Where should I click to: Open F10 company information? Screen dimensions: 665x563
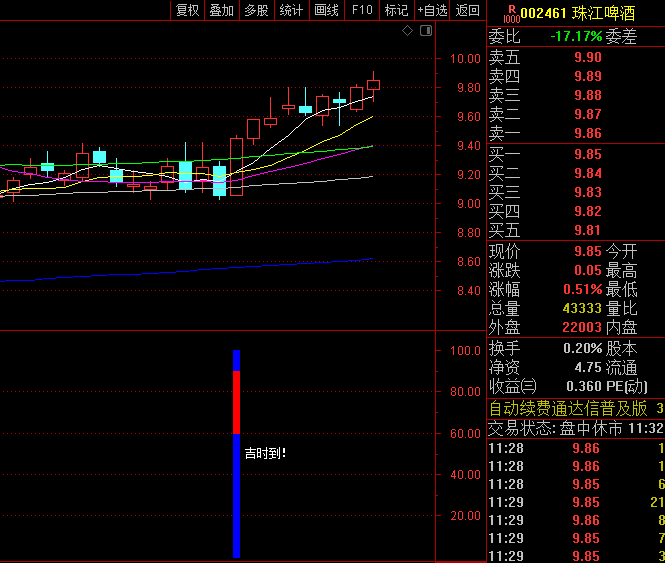362,10
